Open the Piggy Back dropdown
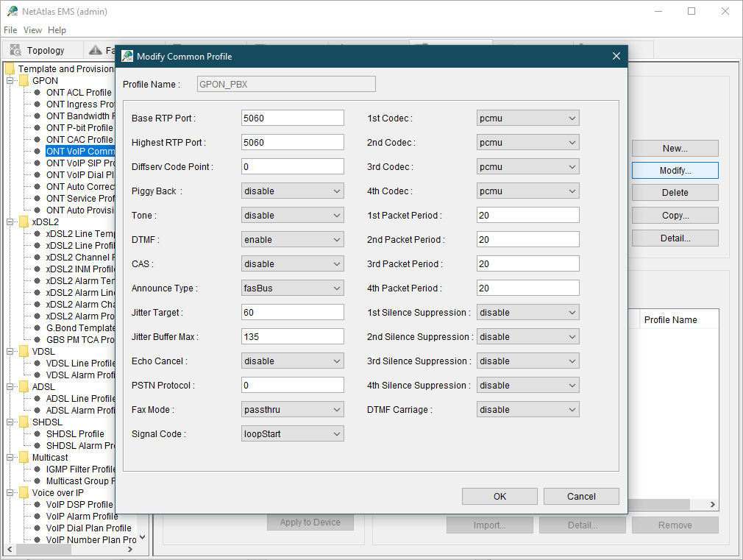The height and width of the screenshot is (560, 743). (x=292, y=191)
